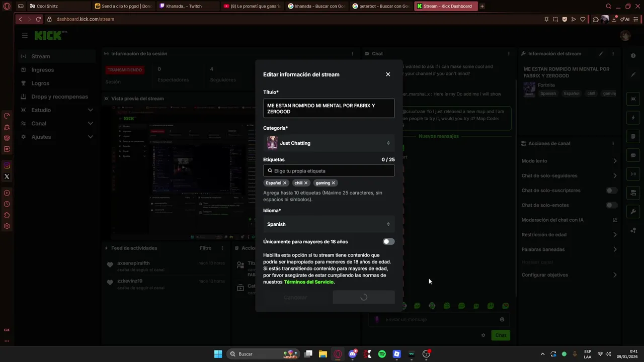Remove the Español tag

(285, 183)
